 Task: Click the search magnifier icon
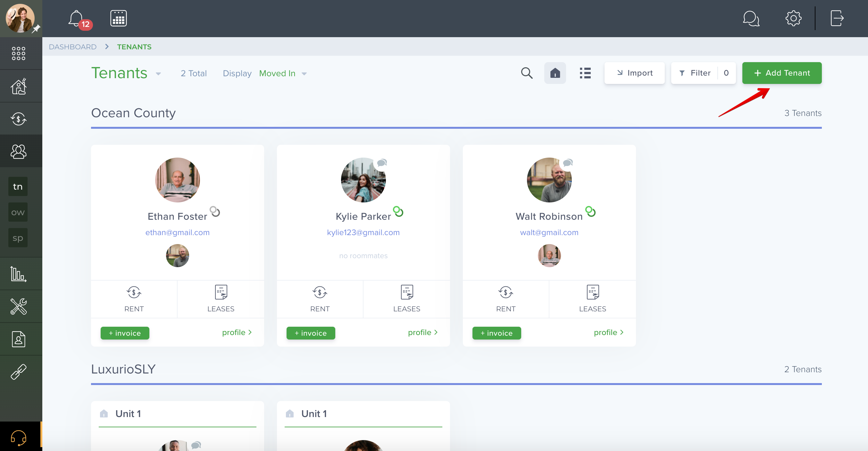coord(527,73)
